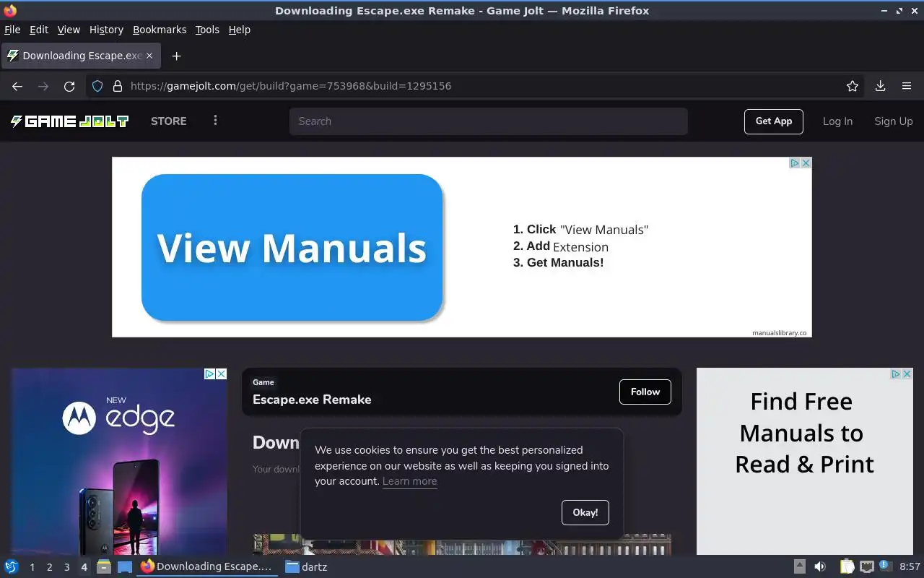Open the dartz folder taskbar window

(306, 566)
